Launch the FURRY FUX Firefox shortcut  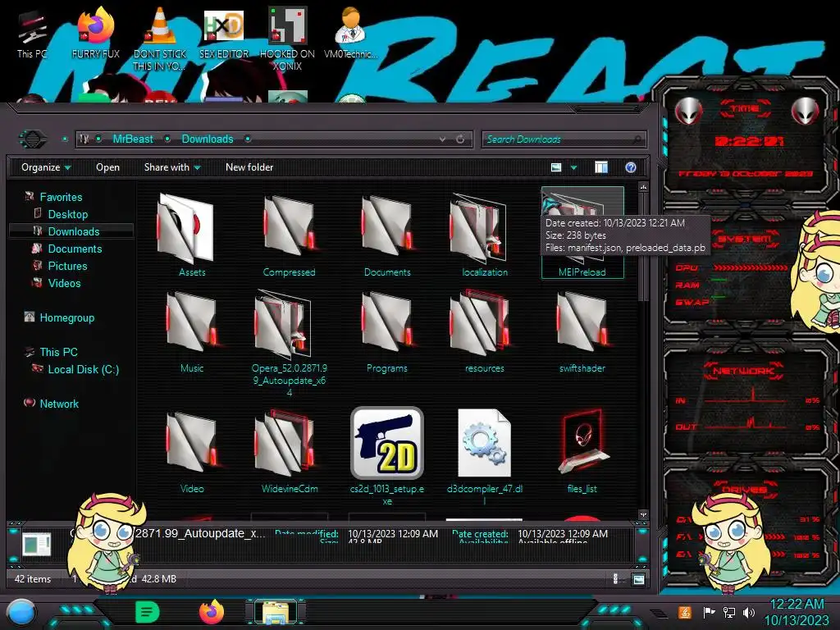[95, 32]
